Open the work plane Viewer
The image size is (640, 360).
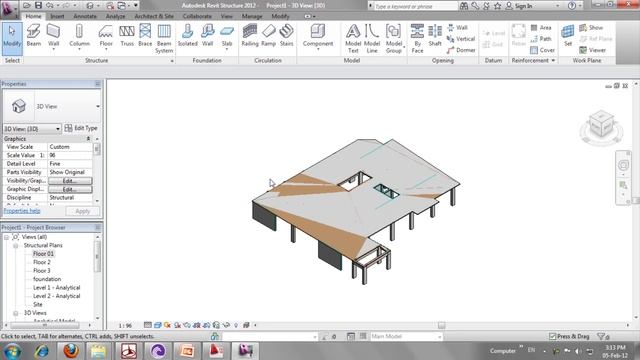coord(593,50)
